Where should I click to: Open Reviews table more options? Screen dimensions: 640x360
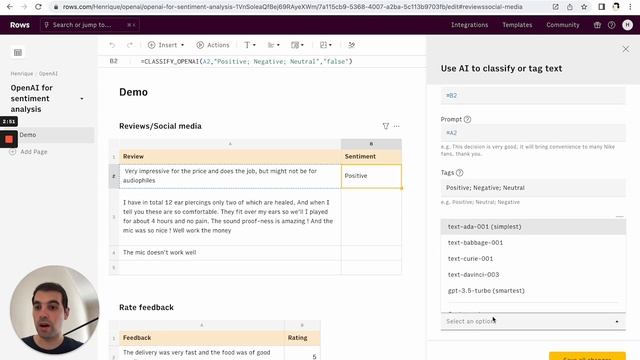(x=397, y=126)
